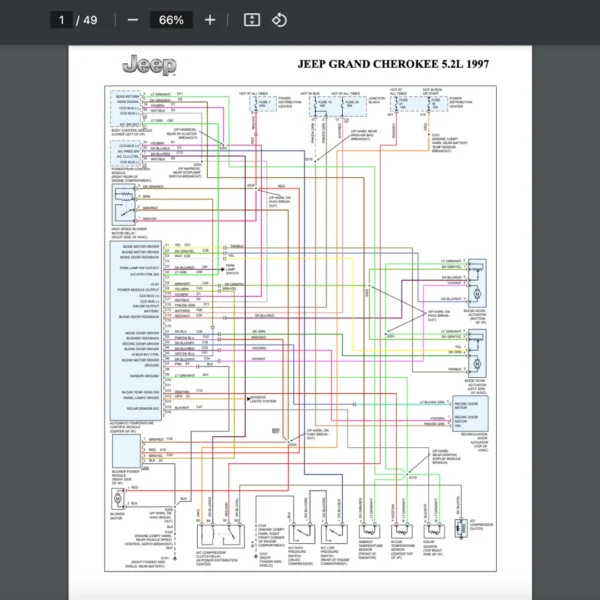Click the A/C high pressure switch symbol

point(302,534)
